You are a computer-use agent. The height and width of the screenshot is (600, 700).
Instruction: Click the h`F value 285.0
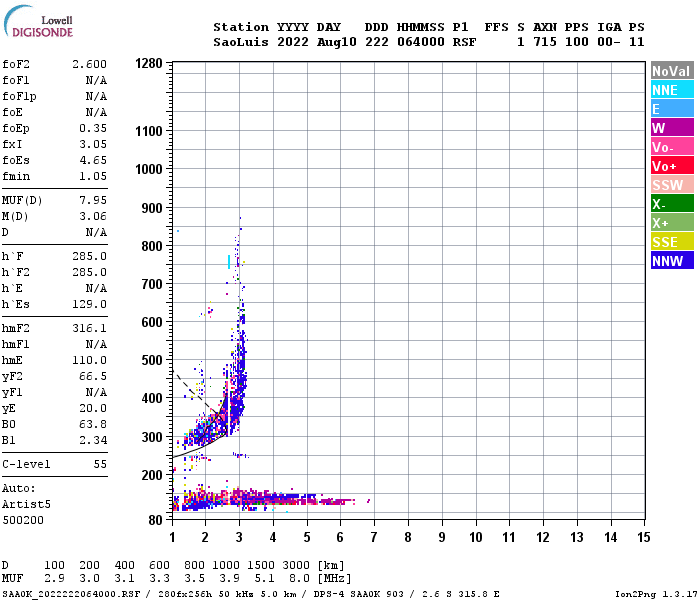89,256
